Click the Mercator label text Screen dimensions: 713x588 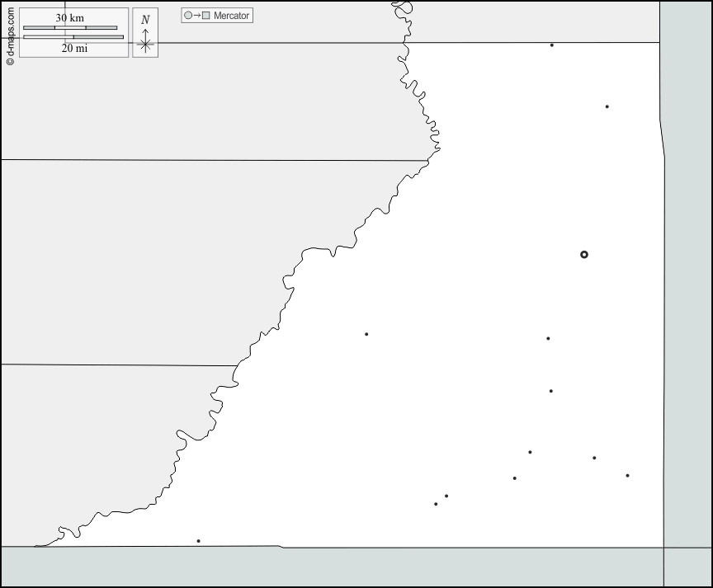tap(231, 16)
